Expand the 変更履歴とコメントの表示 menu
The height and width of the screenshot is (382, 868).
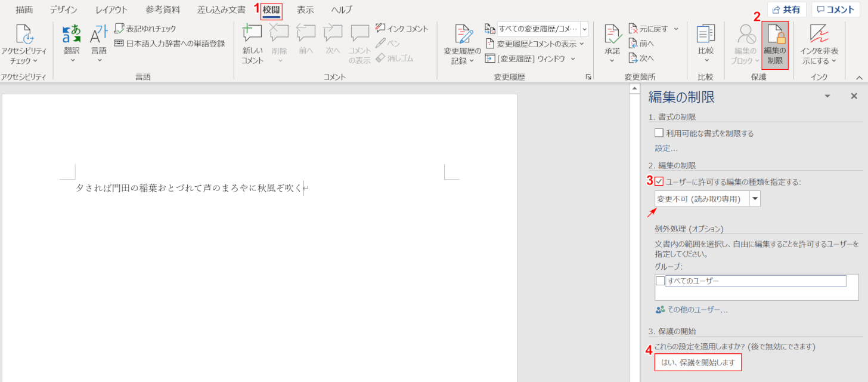point(535,44)
